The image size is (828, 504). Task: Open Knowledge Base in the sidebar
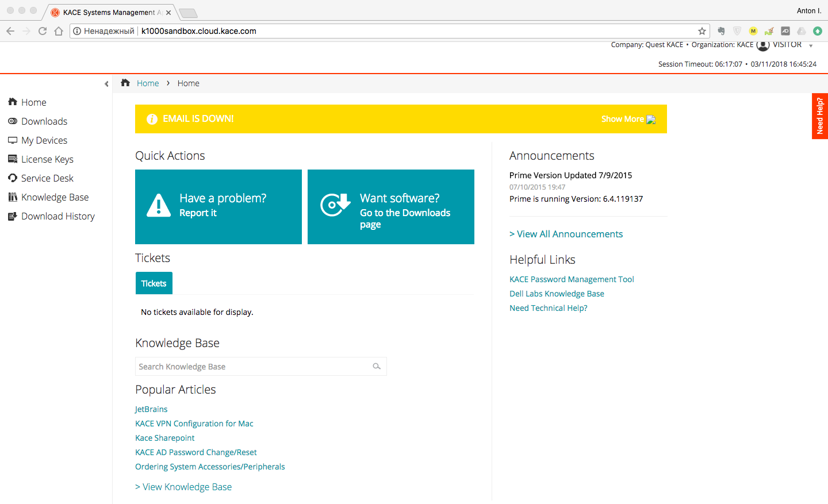point(55,197)
